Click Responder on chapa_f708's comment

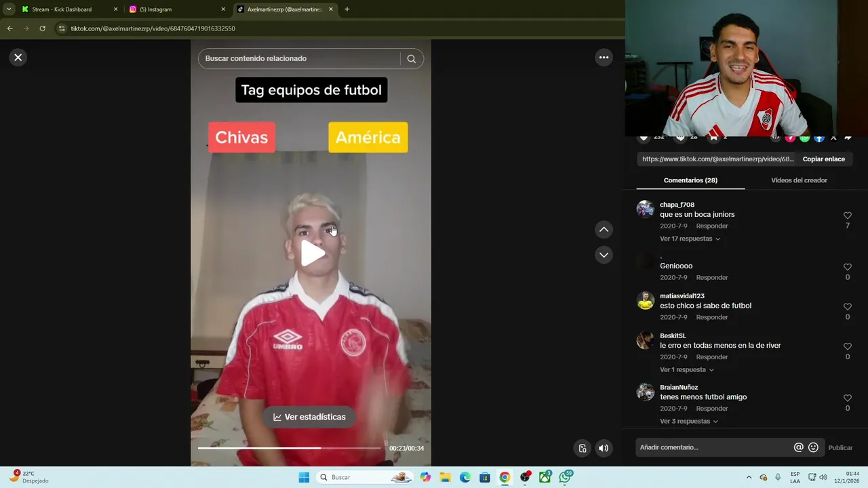point(711,226)
